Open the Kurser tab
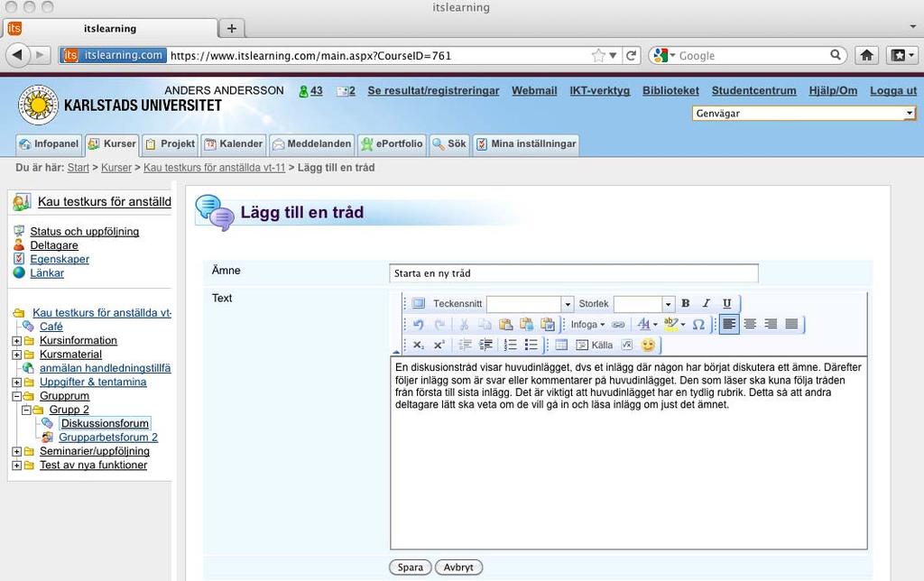 click(x=112, y=144)
